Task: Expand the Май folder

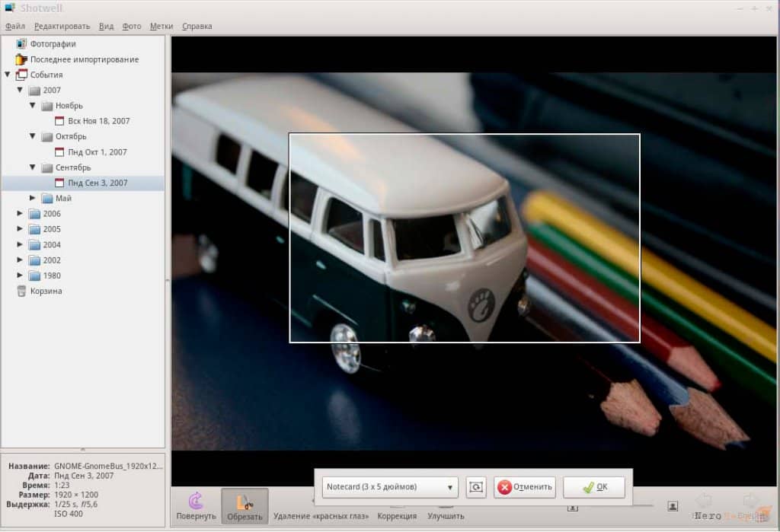Action: tap(32, 198)
